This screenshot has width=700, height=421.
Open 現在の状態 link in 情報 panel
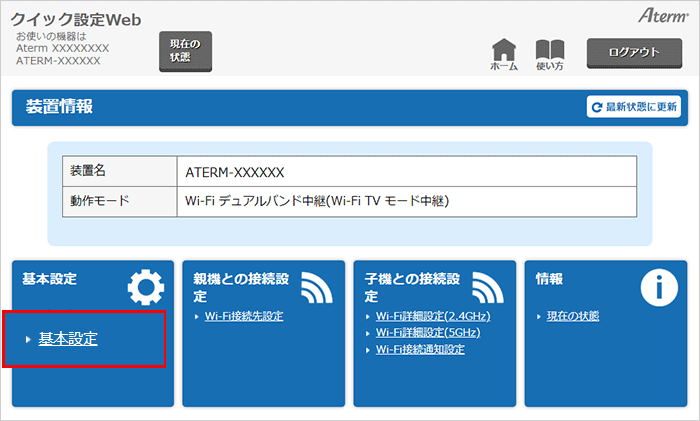pyautogui.click(x=573, y=316)
